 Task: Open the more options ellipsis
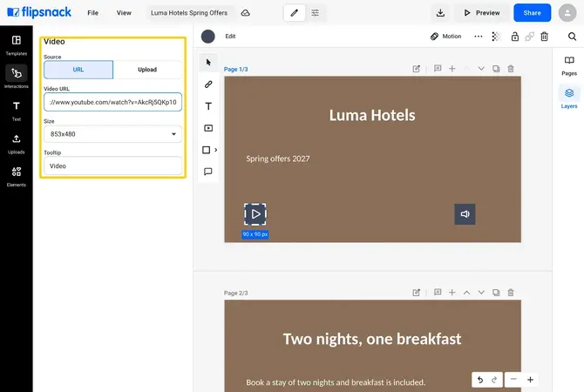click(479, 37)
